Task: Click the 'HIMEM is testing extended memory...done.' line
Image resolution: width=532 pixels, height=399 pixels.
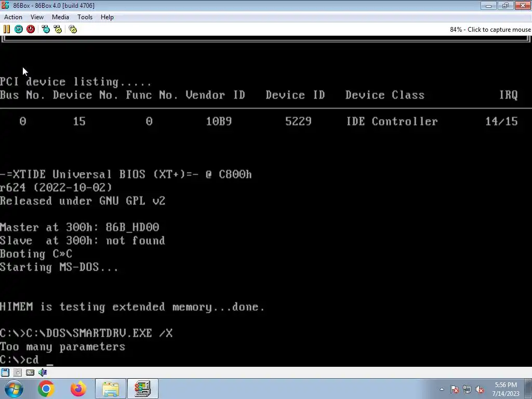Action: tap(132, 307)
